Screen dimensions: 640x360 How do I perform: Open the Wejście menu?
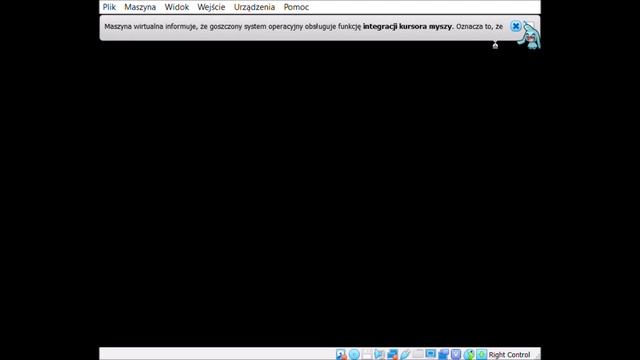pyautogui.click(x=211, y=7)
